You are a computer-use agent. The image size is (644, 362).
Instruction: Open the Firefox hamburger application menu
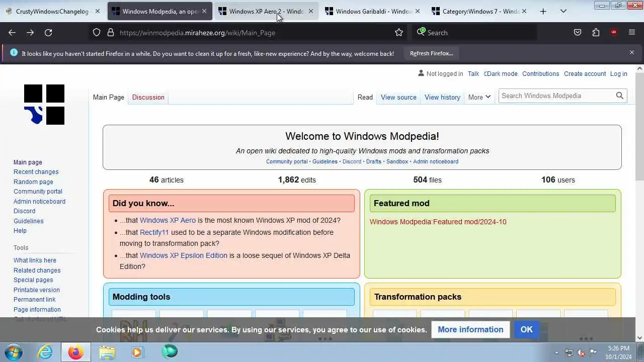pos(632,32)
